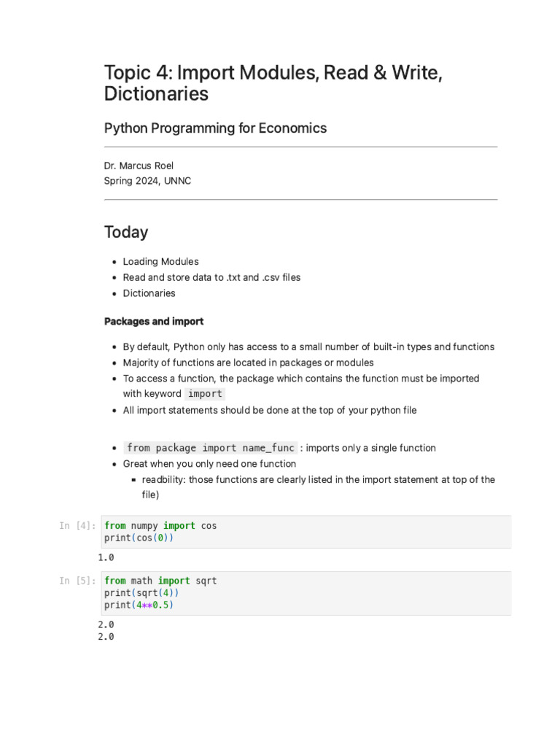
Task: Click the 'Spring 2024, UNNC' line
Action: click(x=147, y=181)
